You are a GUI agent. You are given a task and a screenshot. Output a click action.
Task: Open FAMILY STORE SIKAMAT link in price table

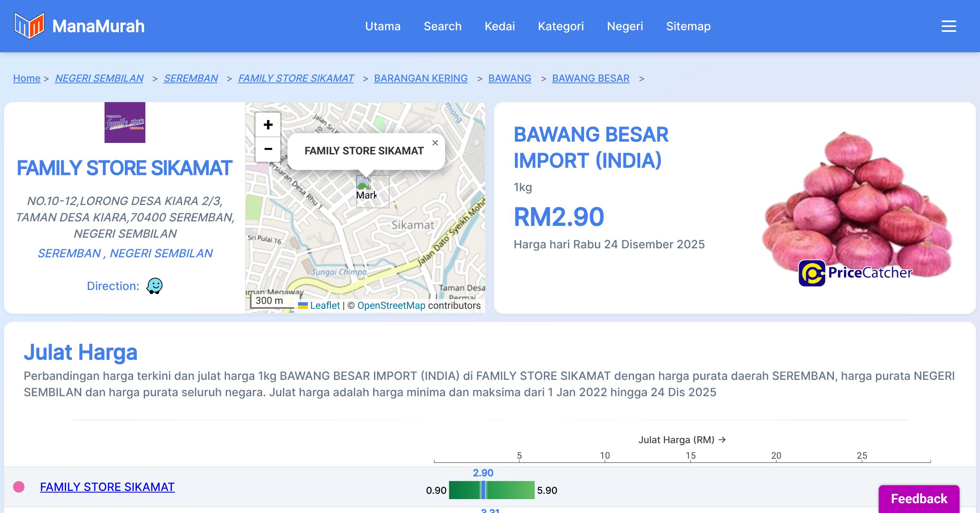107,487
